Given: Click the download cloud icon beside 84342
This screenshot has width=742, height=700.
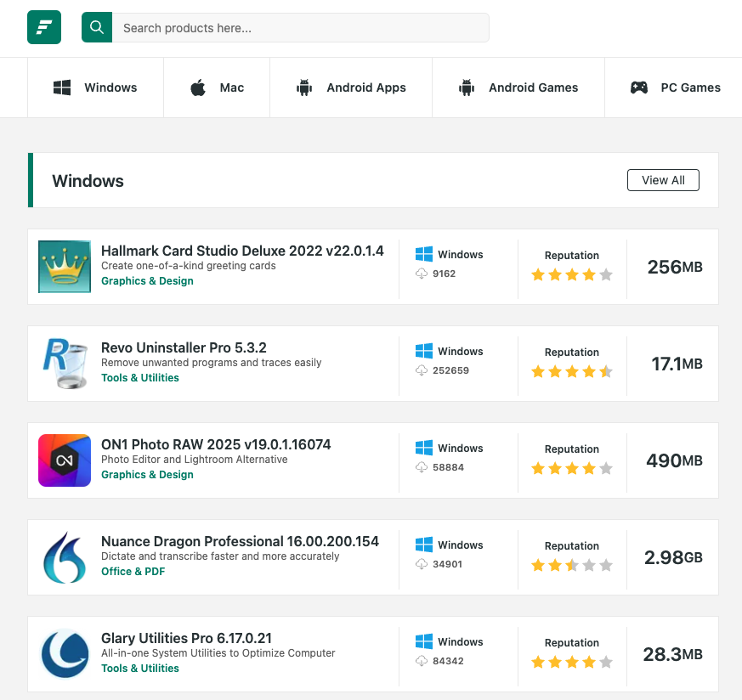Looking at the screenshot, I should (x=422, y=661).
